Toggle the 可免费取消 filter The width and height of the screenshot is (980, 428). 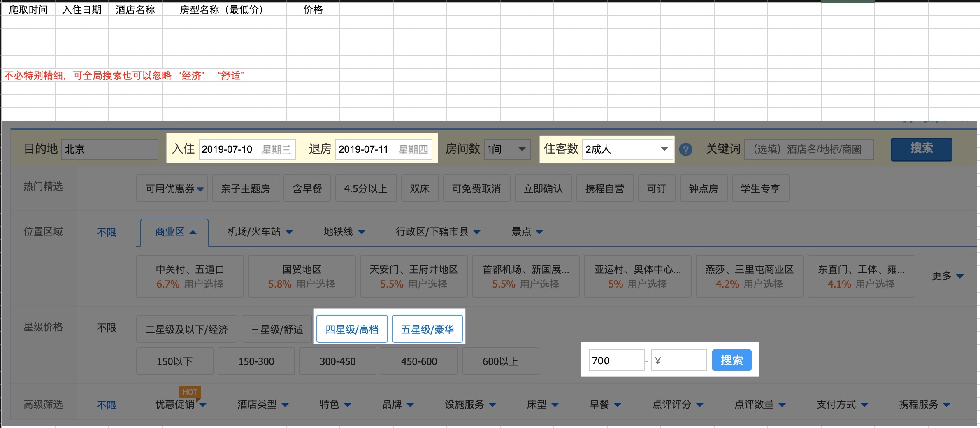477,188
